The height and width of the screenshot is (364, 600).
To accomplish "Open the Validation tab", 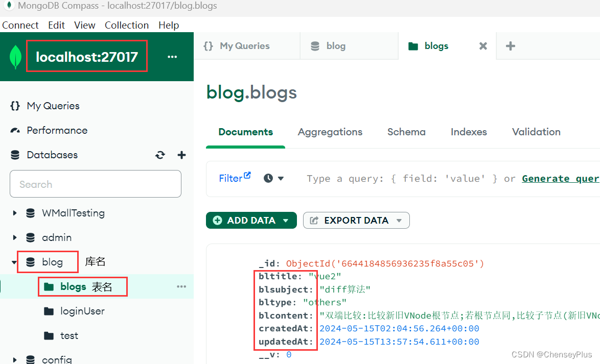I will pyautogui.click(x=536, y=132).
